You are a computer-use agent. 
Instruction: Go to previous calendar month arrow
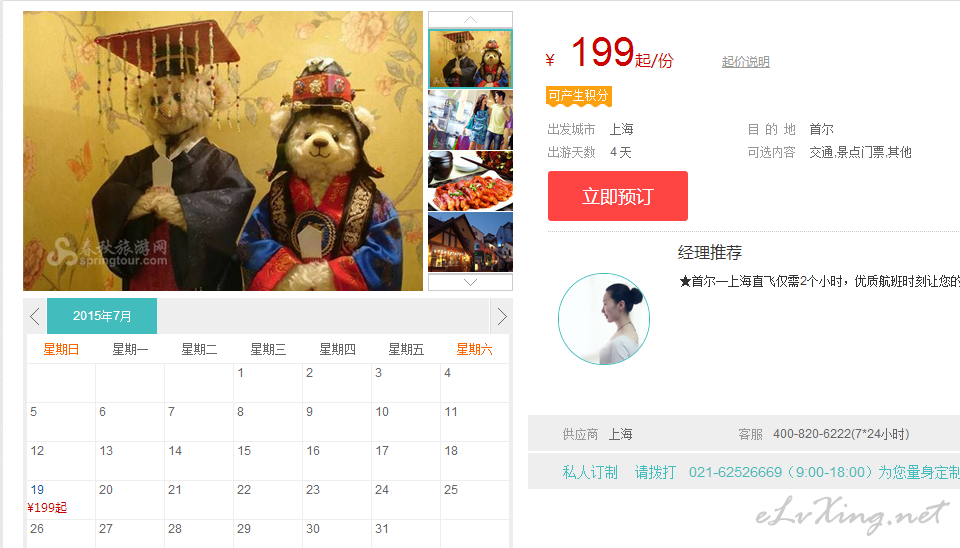[x=35, y=317]
